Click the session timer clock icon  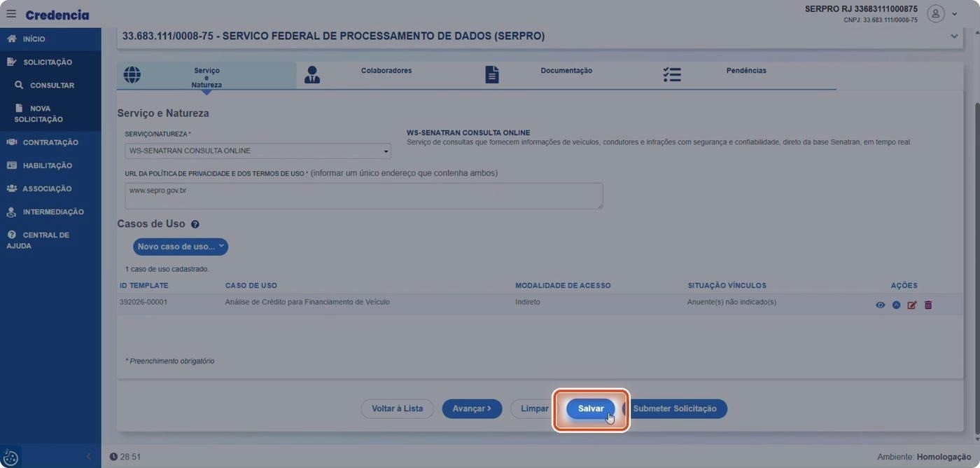[113, 457]
